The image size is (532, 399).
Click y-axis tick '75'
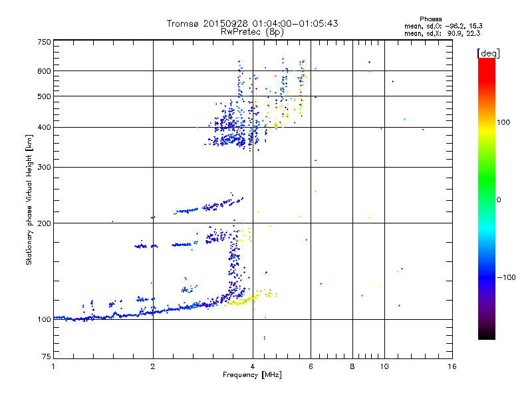[x=47, y=356]
